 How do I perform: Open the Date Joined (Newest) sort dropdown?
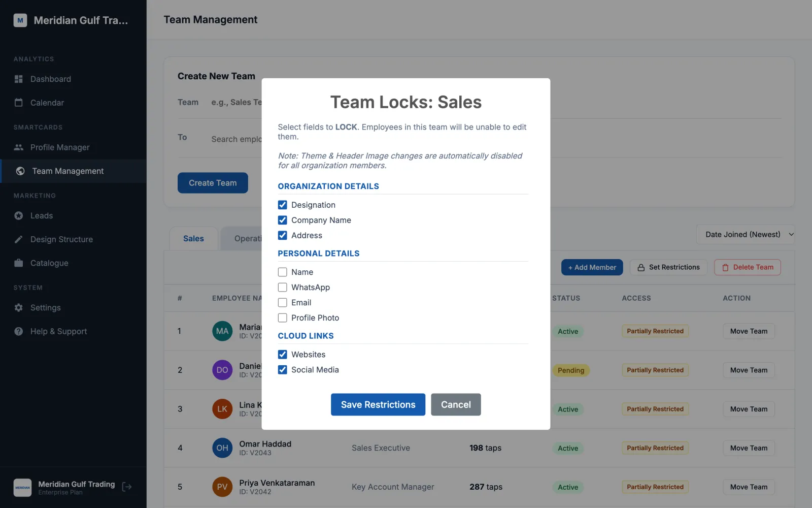tap(746, 234)
